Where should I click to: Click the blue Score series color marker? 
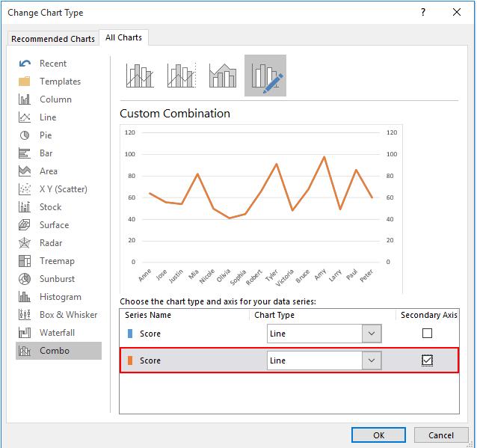pyautogui.click(x=130, y=334)
